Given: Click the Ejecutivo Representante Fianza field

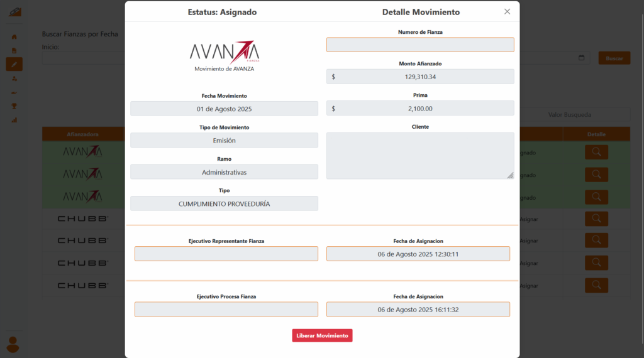Looking at the screenshot, I should coord(226,254).
